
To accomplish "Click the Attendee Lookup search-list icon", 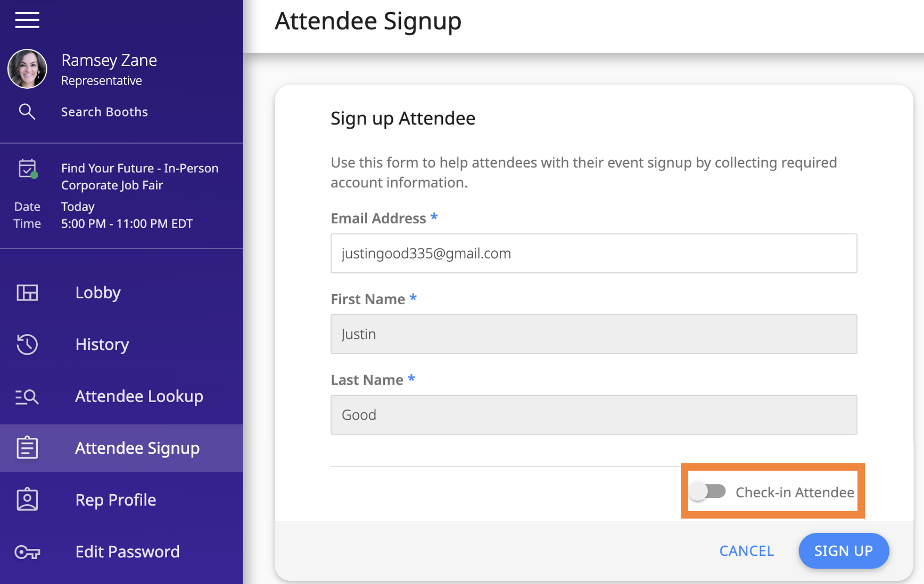I will click(x=27, y=396).
